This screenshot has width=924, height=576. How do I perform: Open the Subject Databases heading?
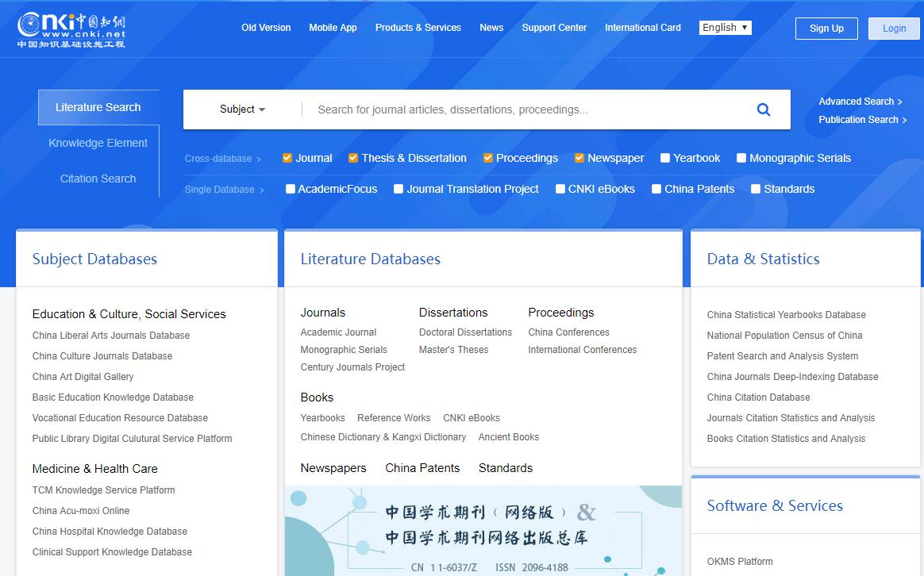tap(95, 259)
